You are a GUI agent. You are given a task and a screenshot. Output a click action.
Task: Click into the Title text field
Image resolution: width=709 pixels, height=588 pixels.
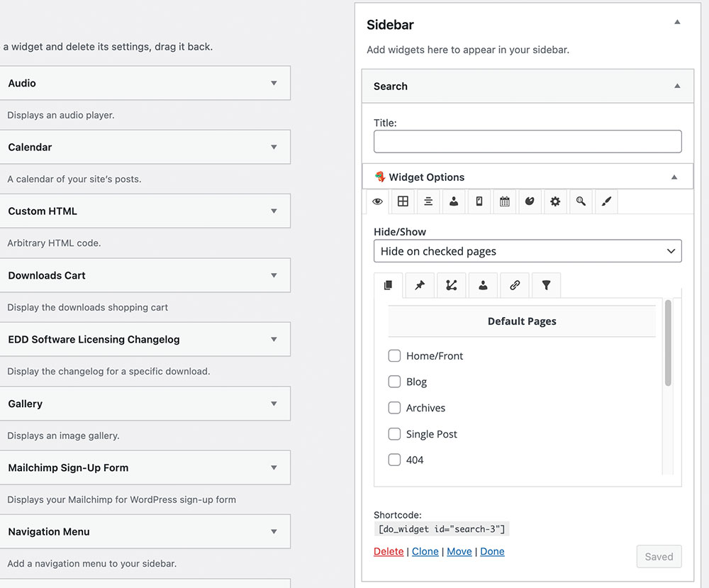527,141
